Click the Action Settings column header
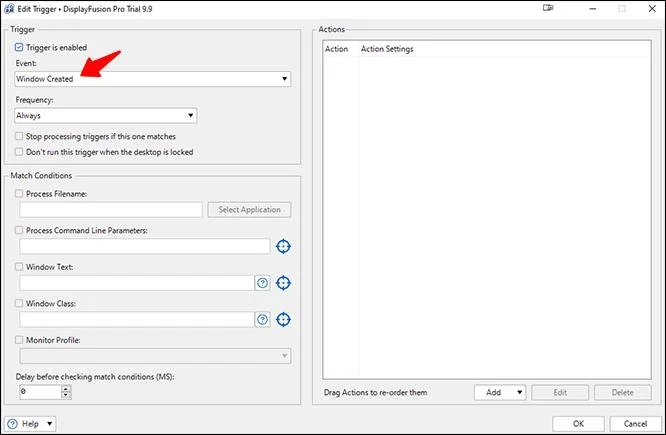The width and height of the screenshot is (666, 435). coord(387,49)
